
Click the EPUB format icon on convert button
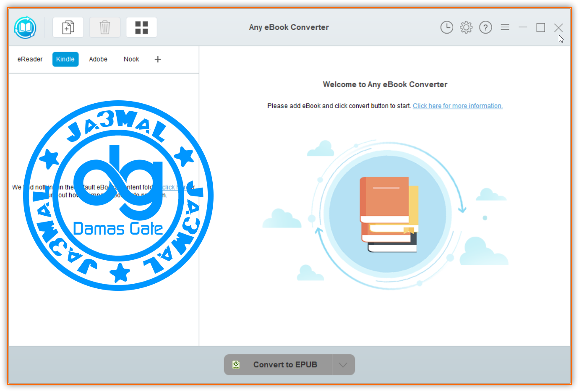pyautogui.click(x=236, y=365)
